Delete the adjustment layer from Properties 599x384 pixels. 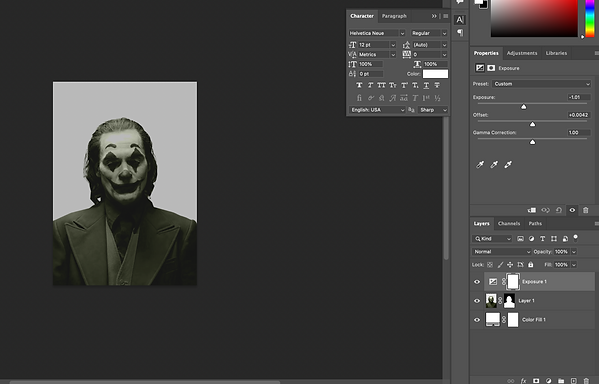(586, 210)
